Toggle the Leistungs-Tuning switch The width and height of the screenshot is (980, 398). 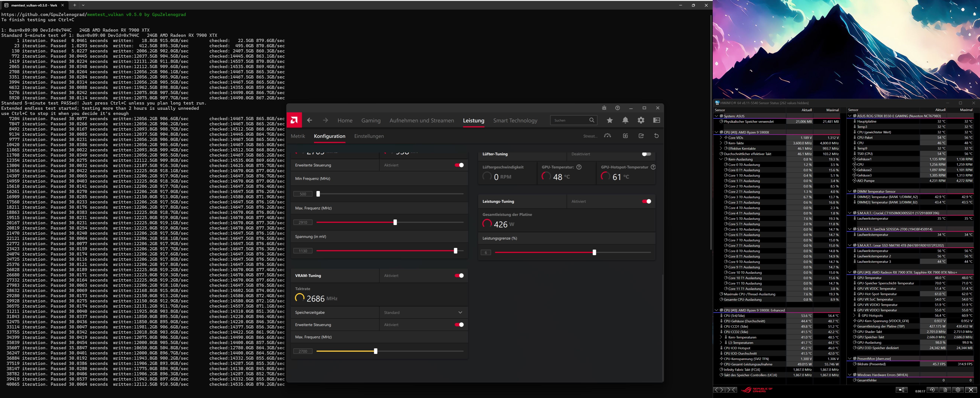646,201
